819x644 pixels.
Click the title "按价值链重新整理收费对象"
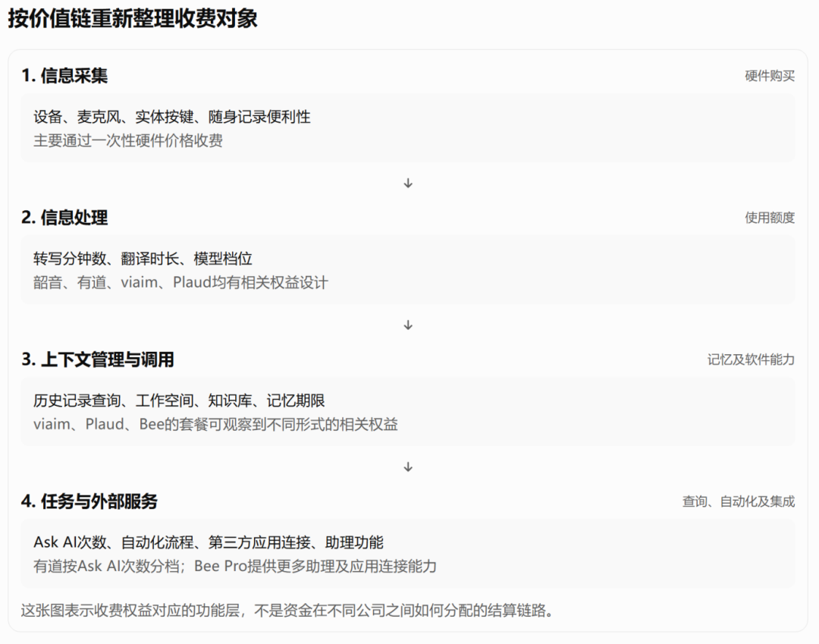(x=133, y=19)
